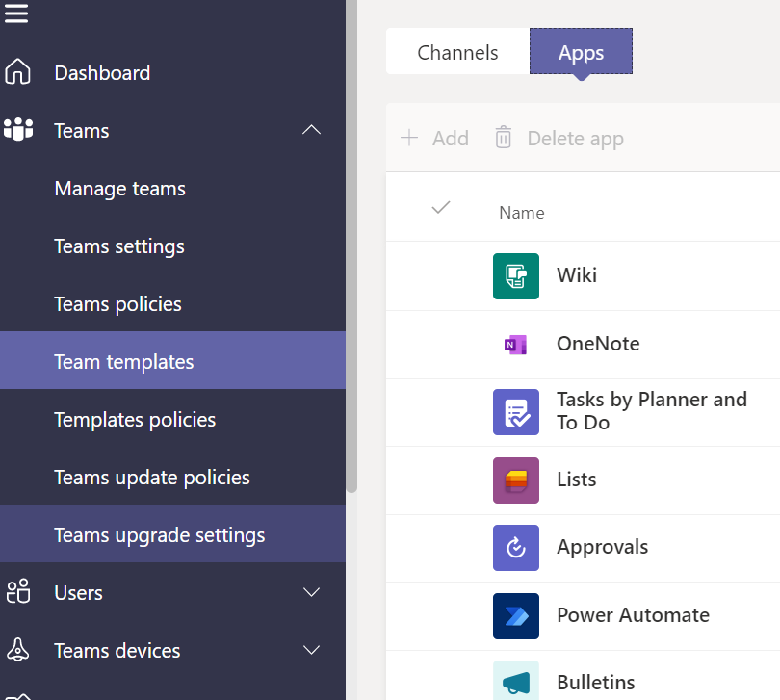
Task: Toggle the select-all checkmark in header
Action: (x=441, y=207)
